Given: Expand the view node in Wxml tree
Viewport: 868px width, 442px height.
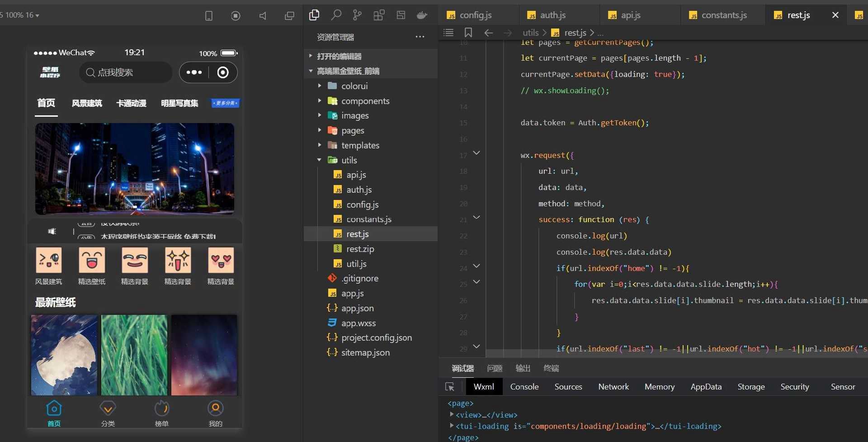Looking at the screenshot, I should [452, 414].
